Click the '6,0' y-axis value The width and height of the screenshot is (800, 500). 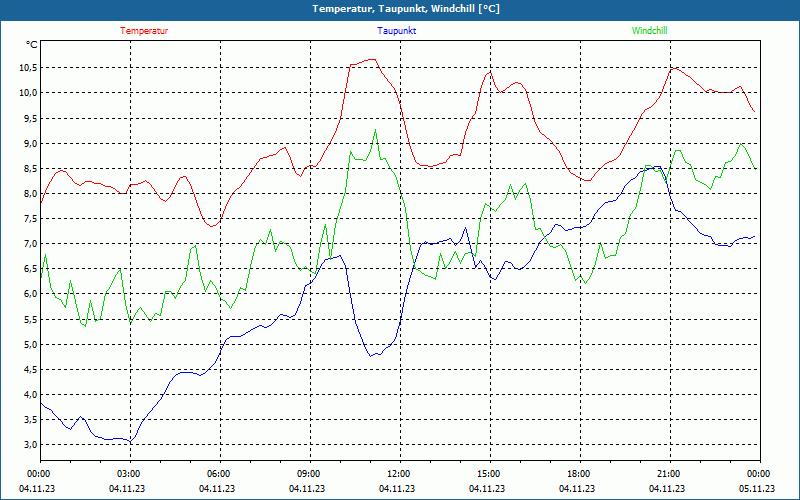[30, 294]
